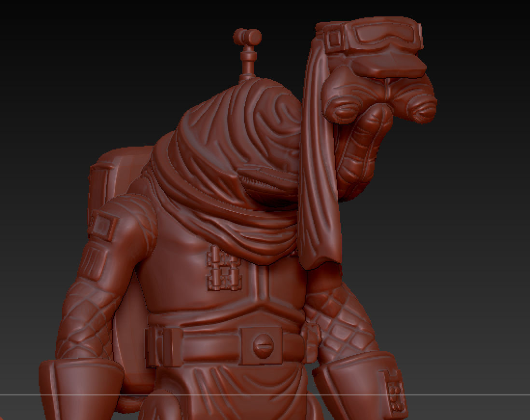Click the antenna knob atop the hood

(247, 37)
